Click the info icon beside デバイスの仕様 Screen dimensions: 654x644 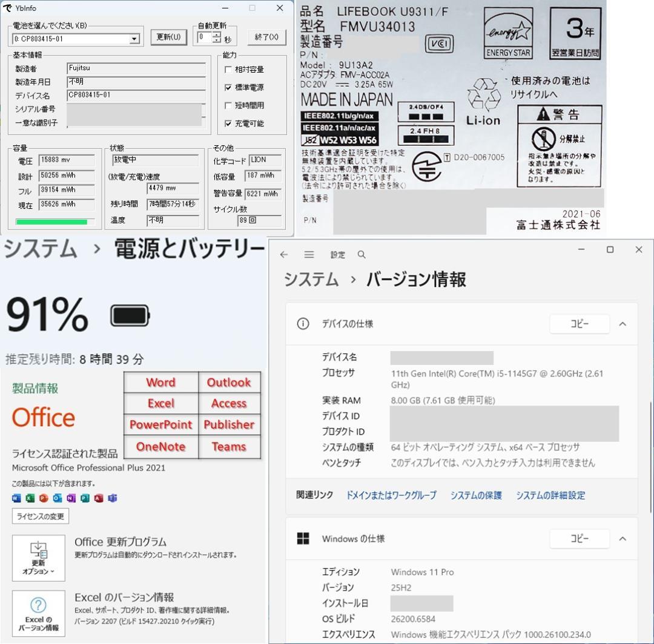click(x=303, y=323)
